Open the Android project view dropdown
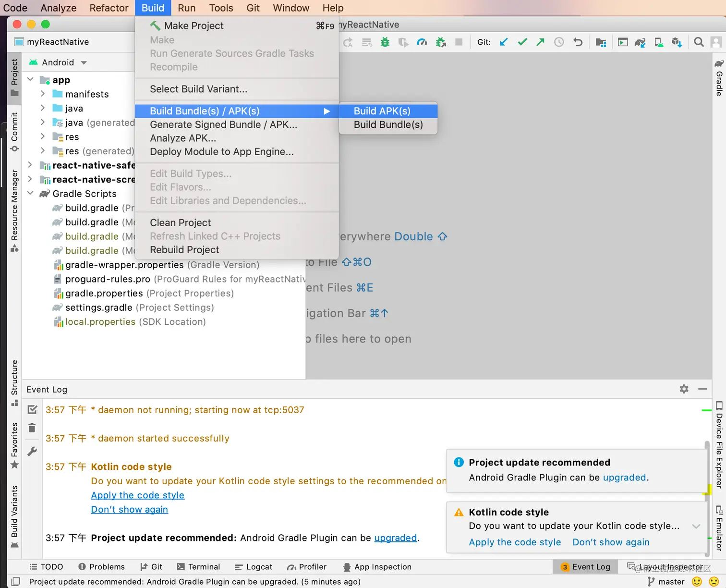Viewport: 726px width, 588px height. [x=58, y=62]
